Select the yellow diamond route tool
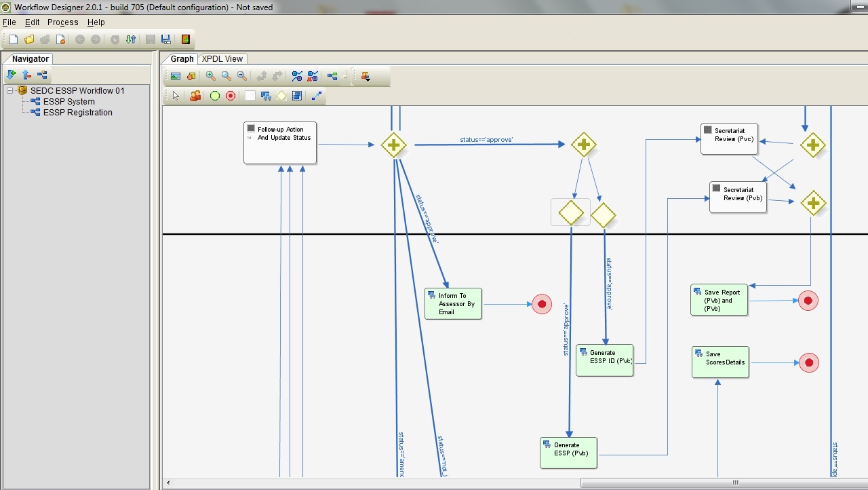This screenshot has width=868, height=490. tap(281, 96)
